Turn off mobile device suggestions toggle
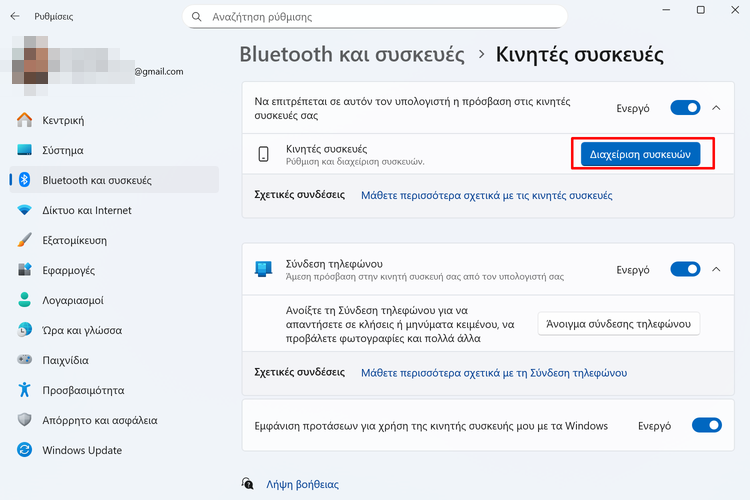Viewport: 750px width, 500px height. (x=706, y=425)
